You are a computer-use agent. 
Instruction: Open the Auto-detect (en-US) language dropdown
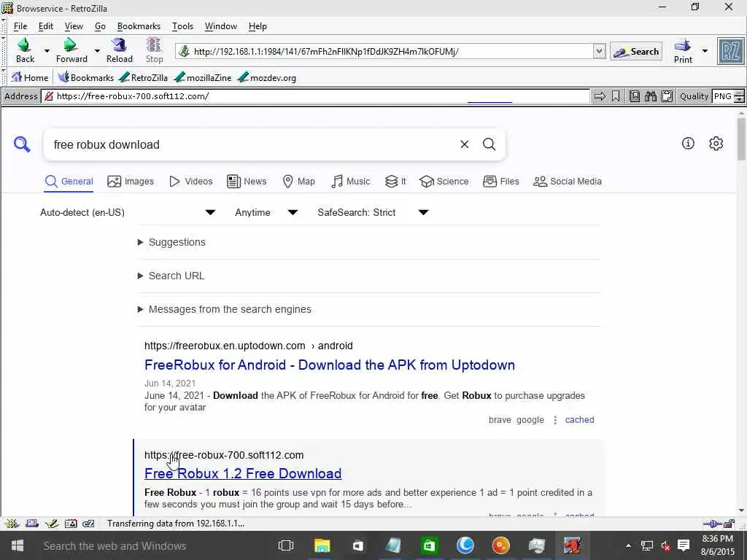coord(128,212)
